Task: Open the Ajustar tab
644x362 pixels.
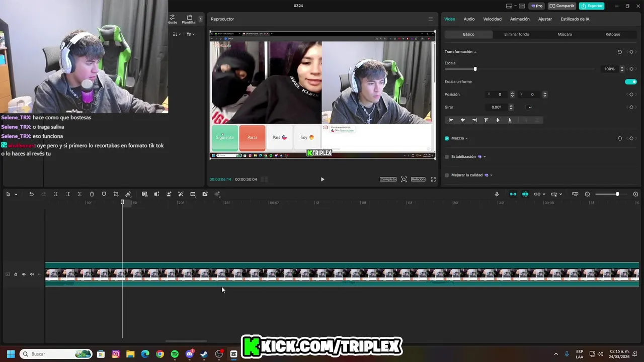Action: pyautogui.click(x=545, y=19)
